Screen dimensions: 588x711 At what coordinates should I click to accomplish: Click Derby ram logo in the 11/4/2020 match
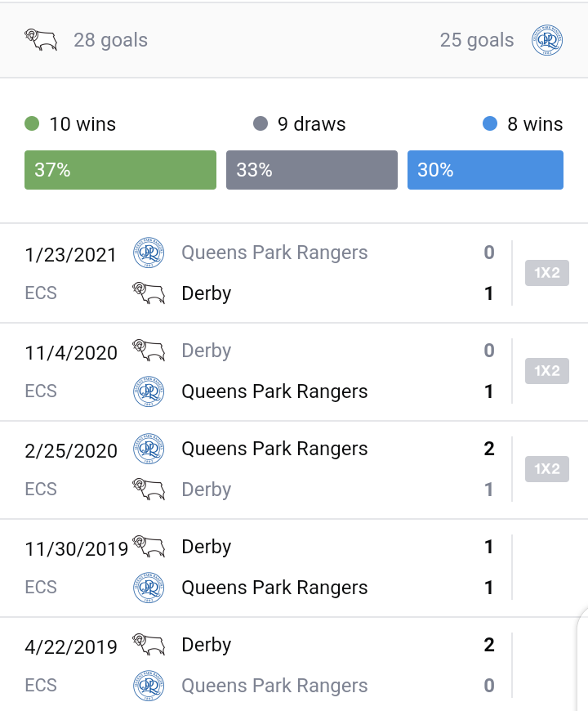[x=149, y=351]
